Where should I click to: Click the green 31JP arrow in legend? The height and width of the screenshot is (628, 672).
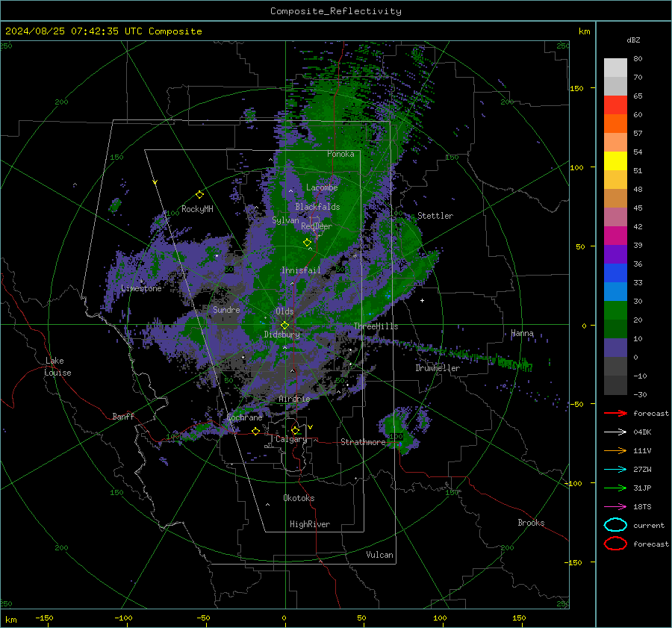pos(615,488)
